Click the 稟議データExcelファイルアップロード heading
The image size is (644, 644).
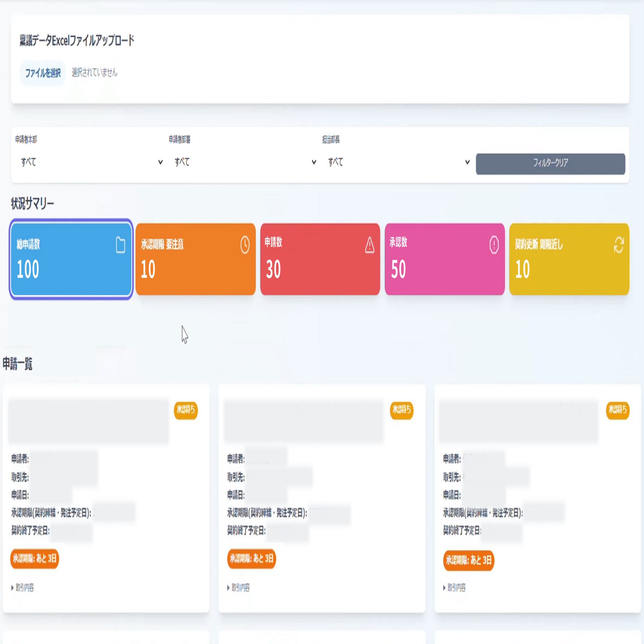coord(77,40)
